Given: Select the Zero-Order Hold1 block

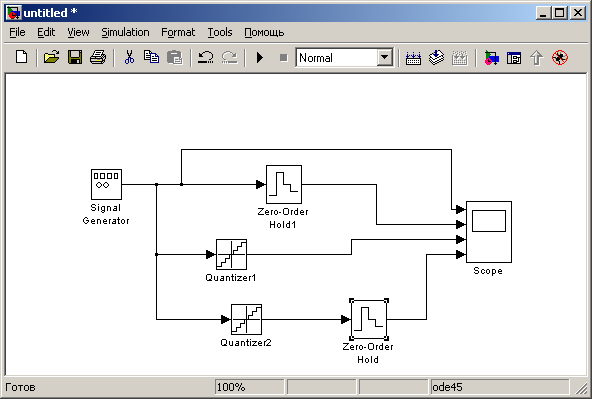Looking at the screenshot, I should click(x=284, y=184).
